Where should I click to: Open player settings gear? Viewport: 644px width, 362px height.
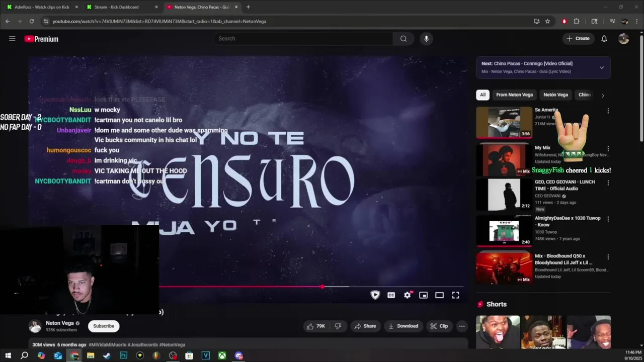tap(408, 295)
